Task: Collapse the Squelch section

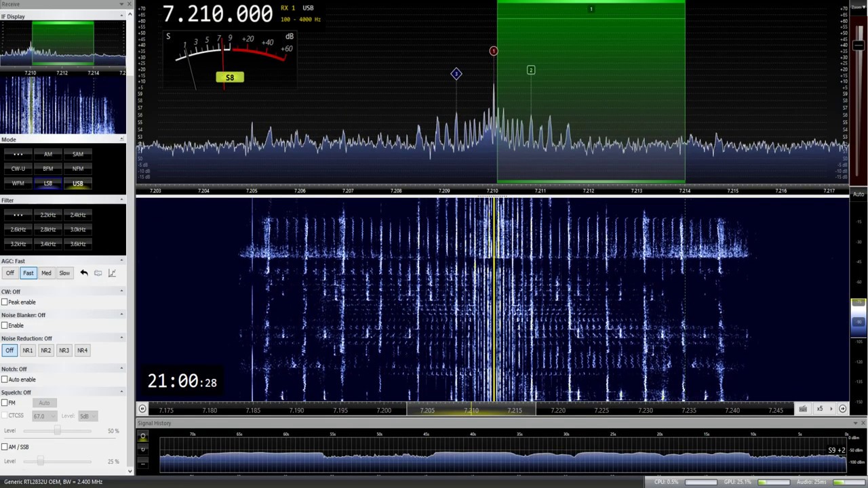Action: pos(122,392)
